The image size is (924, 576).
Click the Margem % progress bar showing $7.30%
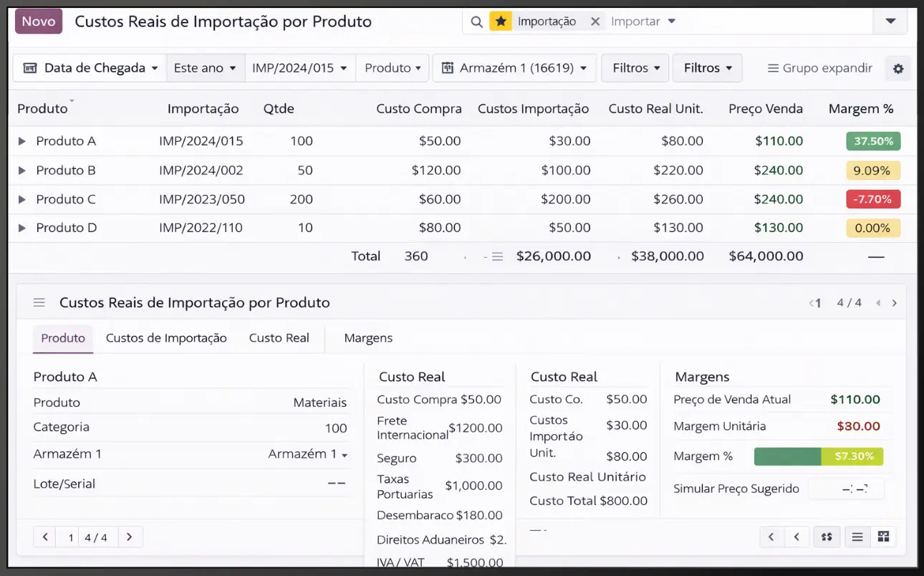pyautogui.click(x=819, y=456)
